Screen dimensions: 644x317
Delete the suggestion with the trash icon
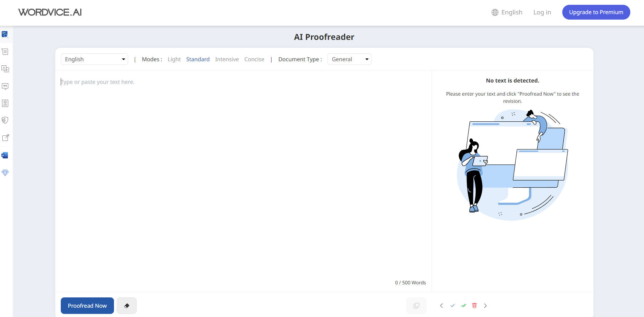(474, 305)
